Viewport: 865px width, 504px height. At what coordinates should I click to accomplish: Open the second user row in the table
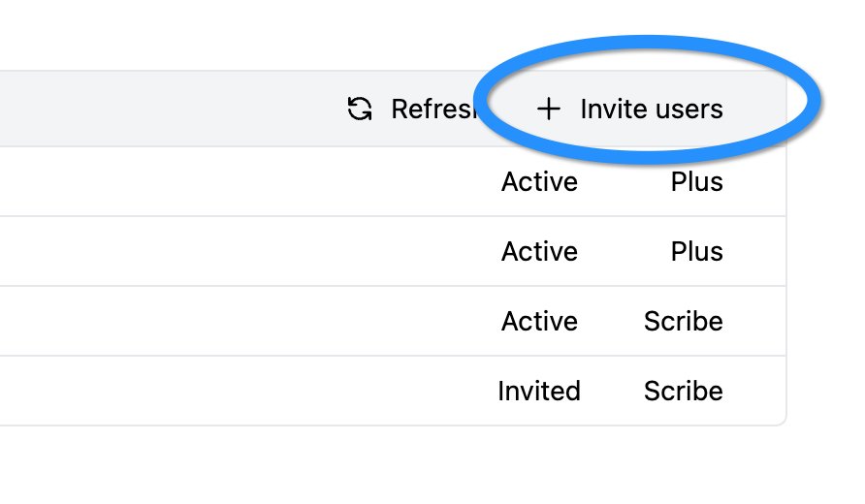(x=242, y=252)
